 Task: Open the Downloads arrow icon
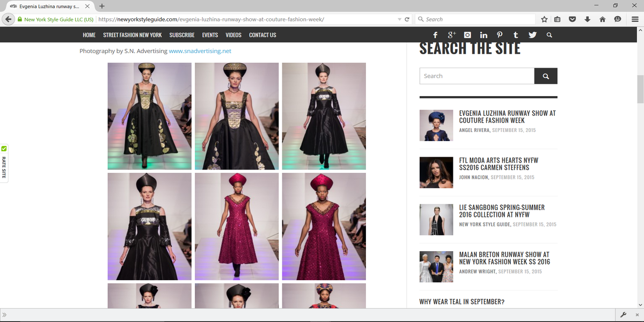(588, 19)
